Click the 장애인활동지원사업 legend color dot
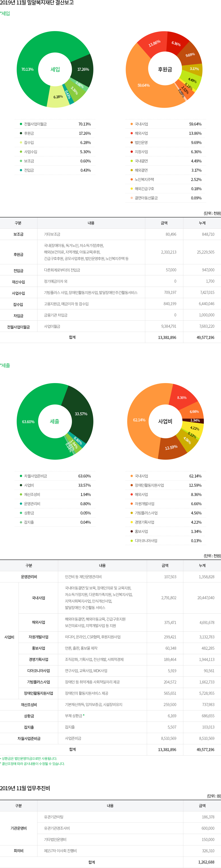 point(132,485)
